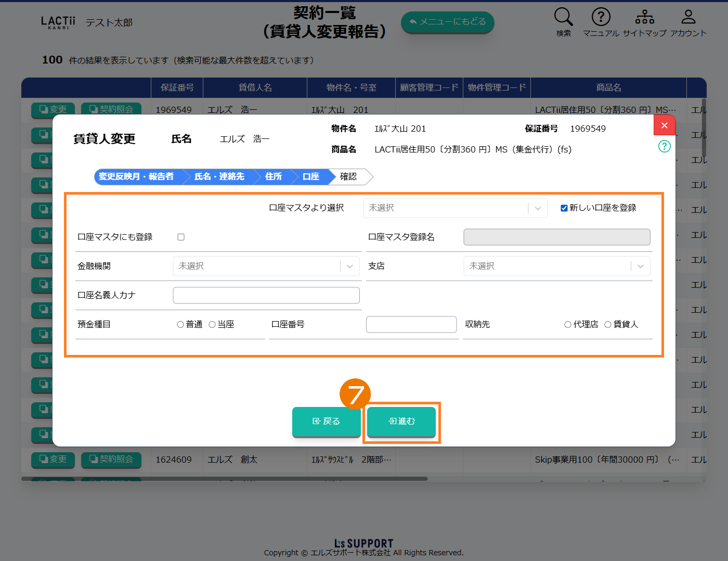728x561 pixels.
Task: Open the マニュアル help icon
Action: coord(601,18)
